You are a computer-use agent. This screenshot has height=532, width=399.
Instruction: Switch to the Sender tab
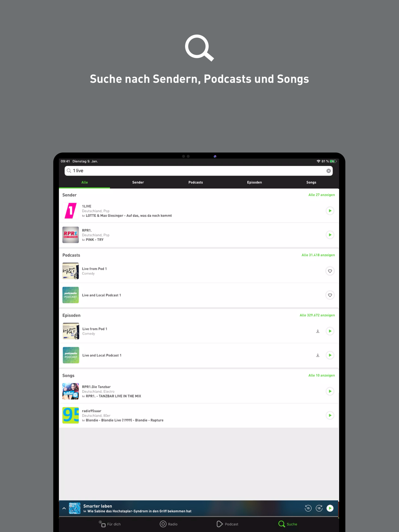click(138, 182)
